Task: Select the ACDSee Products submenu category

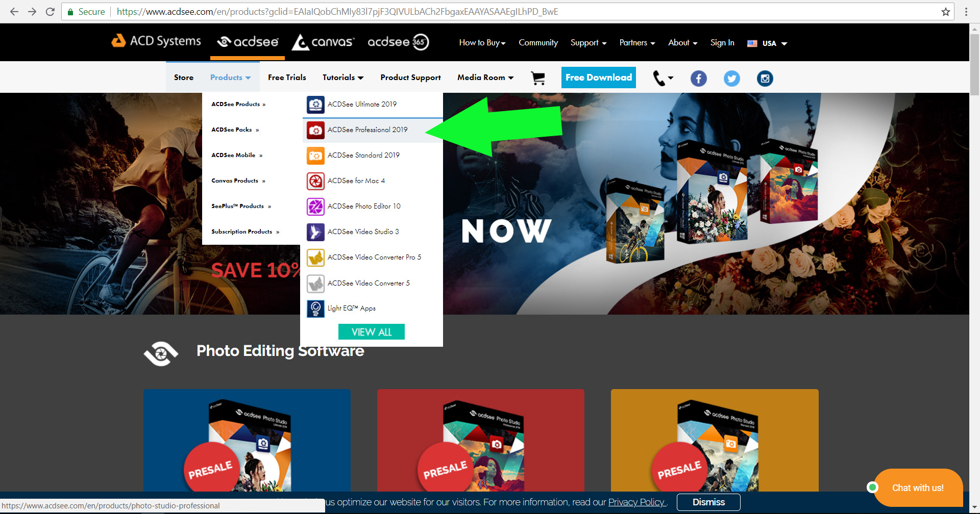Action: coord(238,104)
